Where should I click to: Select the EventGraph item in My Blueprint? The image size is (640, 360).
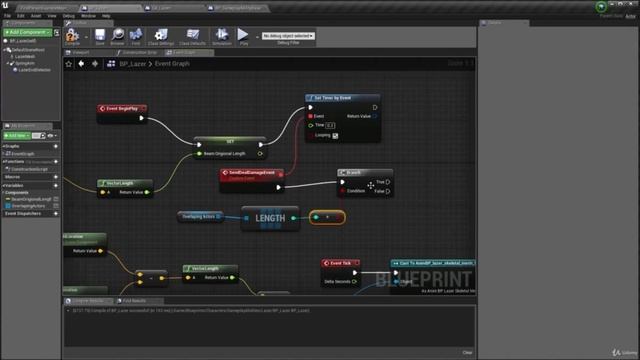coord(22,154)
